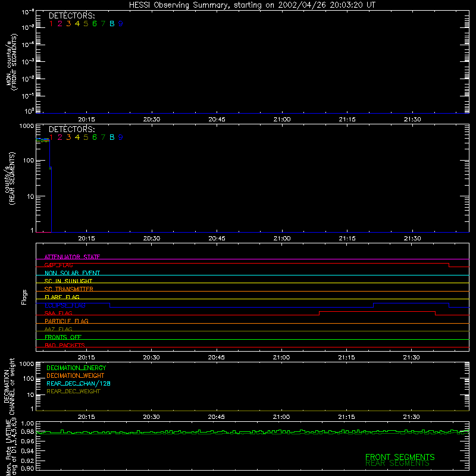Click the 0.92 tick on livetime axis

click(27, 461)
